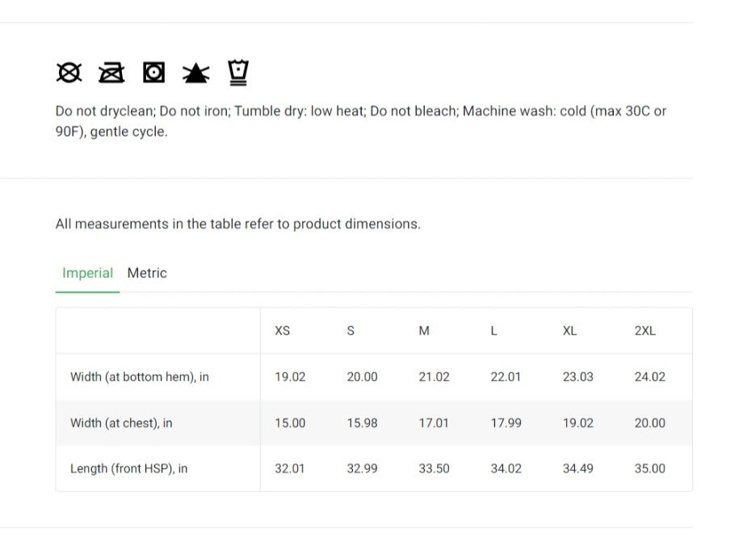This screenshot has height=542, width=756.
Task: Click the care instructions description text
Action: (x=360, y=121)
